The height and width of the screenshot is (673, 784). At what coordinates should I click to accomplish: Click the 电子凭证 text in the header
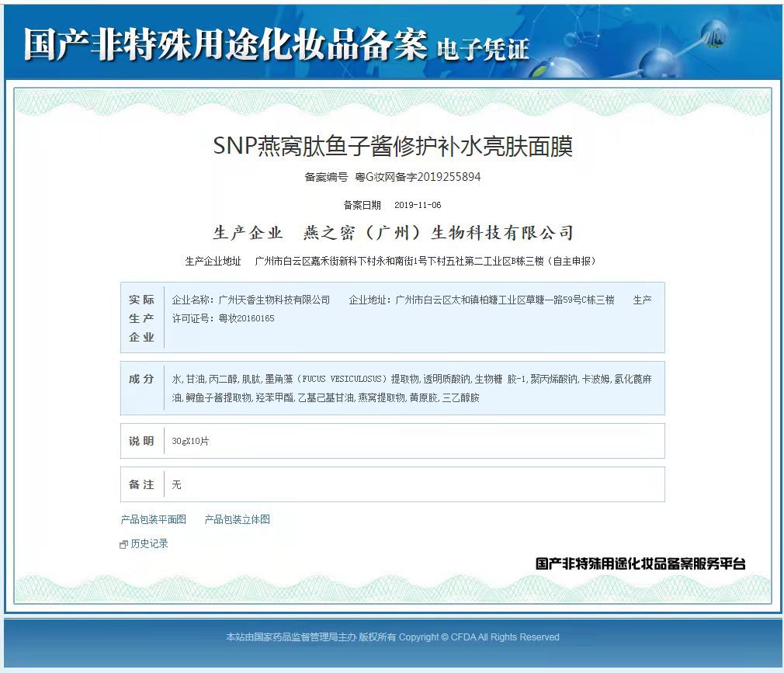(x=483, y=48)
